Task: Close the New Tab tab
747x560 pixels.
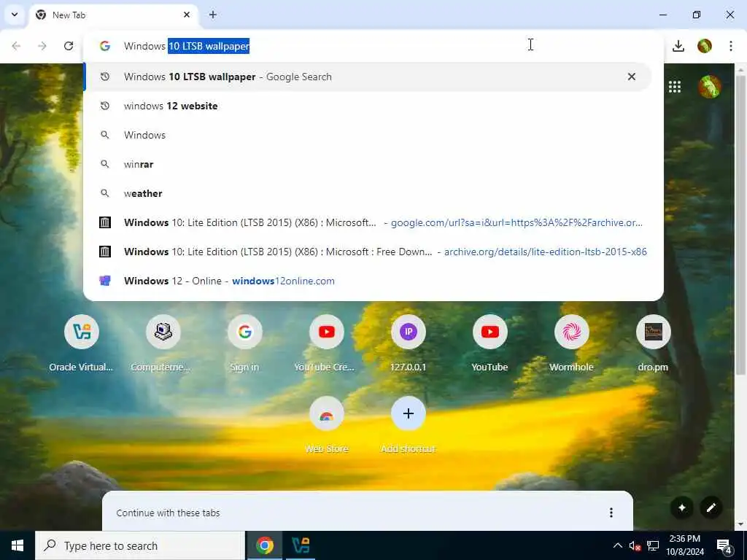Action: (187, 15)
